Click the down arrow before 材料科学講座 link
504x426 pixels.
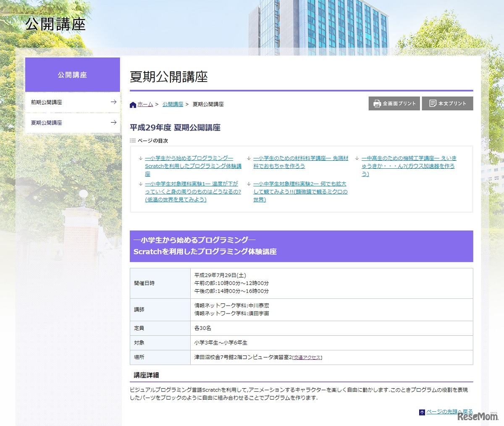pyautogui.click(x=249, y=159)
